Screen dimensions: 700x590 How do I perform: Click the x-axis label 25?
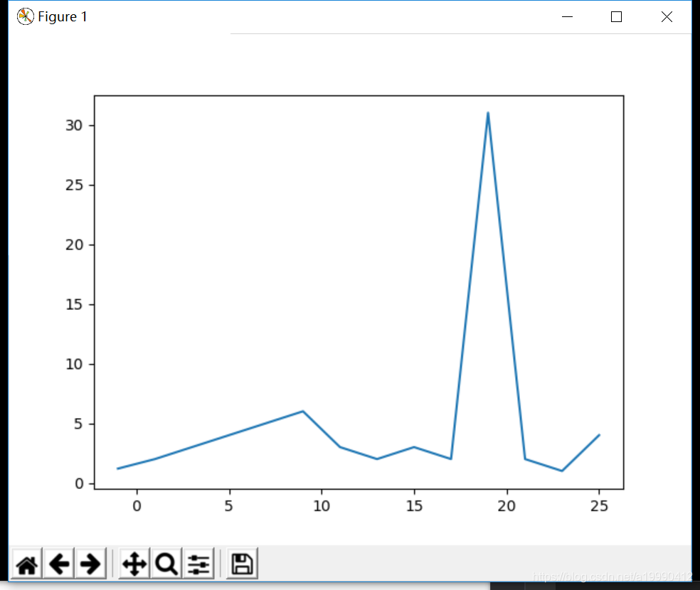pyautogui.click(x=599, y=505)
